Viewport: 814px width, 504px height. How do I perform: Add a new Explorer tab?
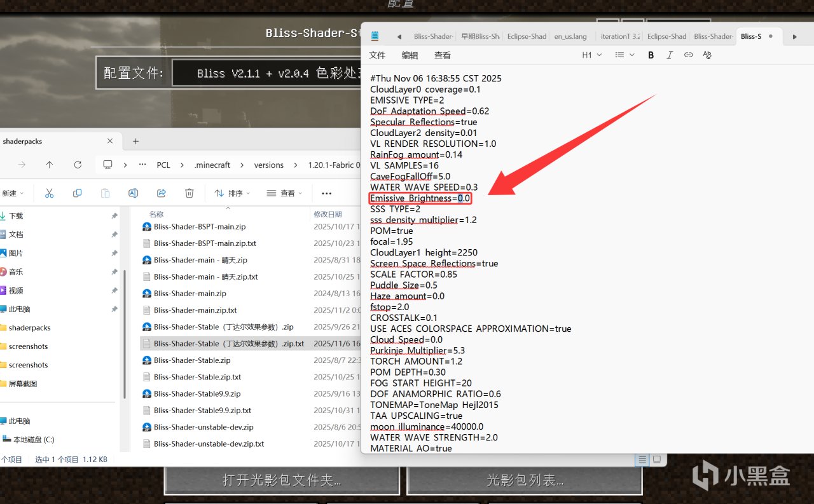click(135, 141)
